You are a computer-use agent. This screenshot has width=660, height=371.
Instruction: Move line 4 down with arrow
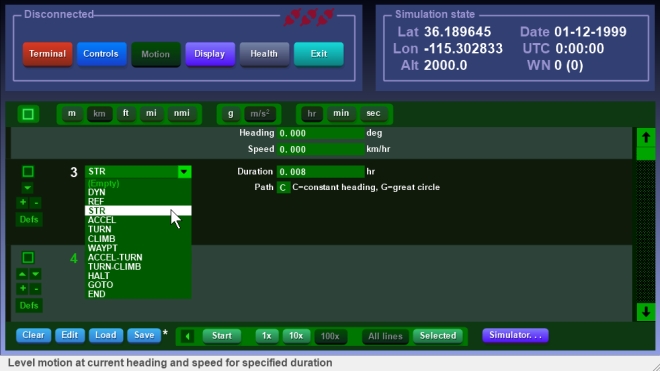tap(36, 275)
